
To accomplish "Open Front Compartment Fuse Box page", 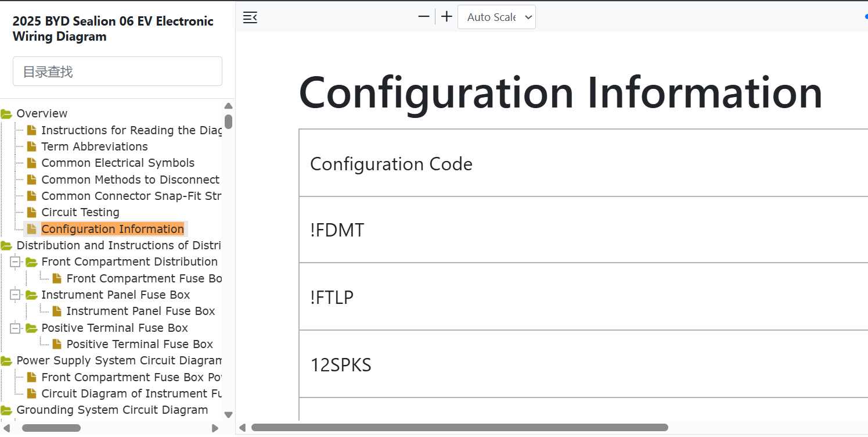I will (144, 278).
